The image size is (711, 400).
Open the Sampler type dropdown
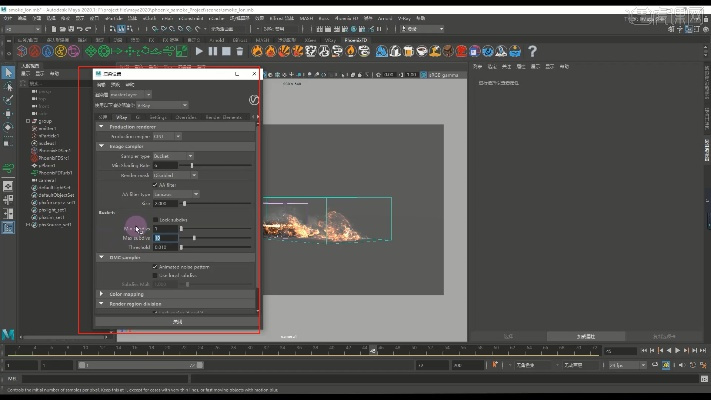pos(173,156)
